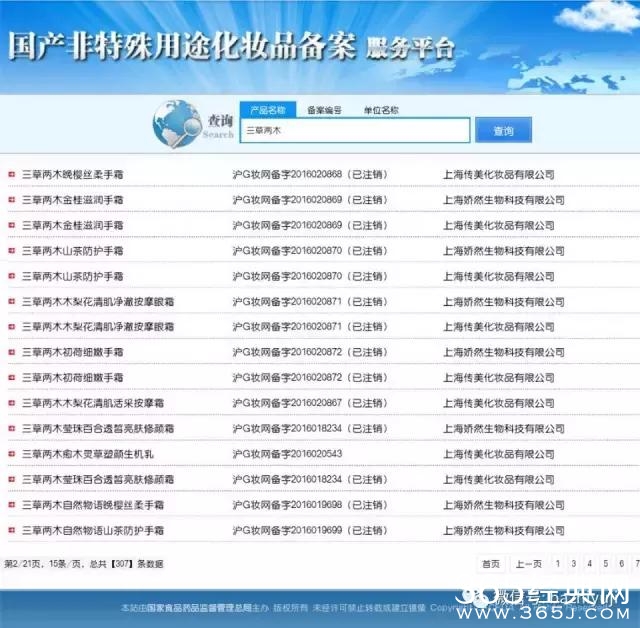Switch to the 单位名称 search tab
640x628 pixels.
(381, 110)
